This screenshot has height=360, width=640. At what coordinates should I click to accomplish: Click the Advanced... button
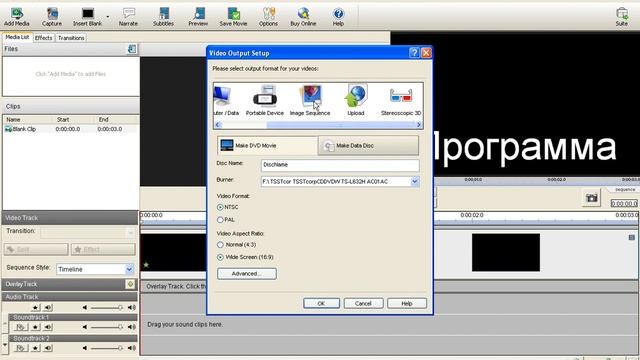click(x=247, y=273)
